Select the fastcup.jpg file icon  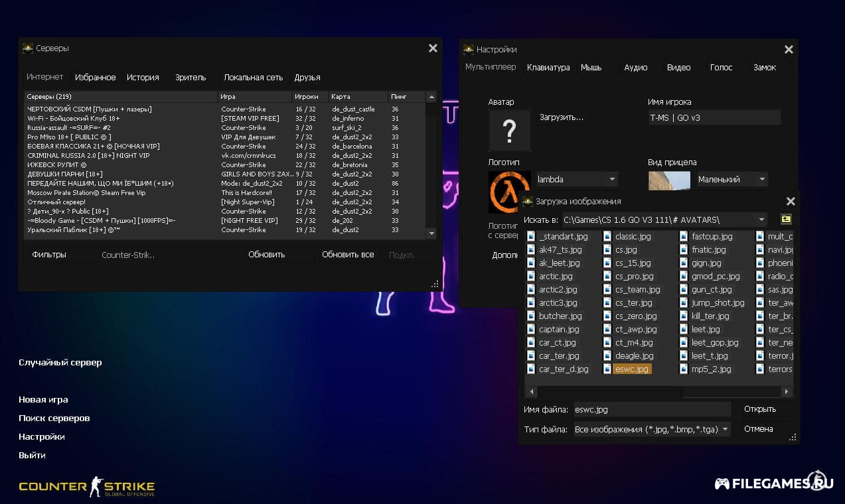[x=684, y=236]
